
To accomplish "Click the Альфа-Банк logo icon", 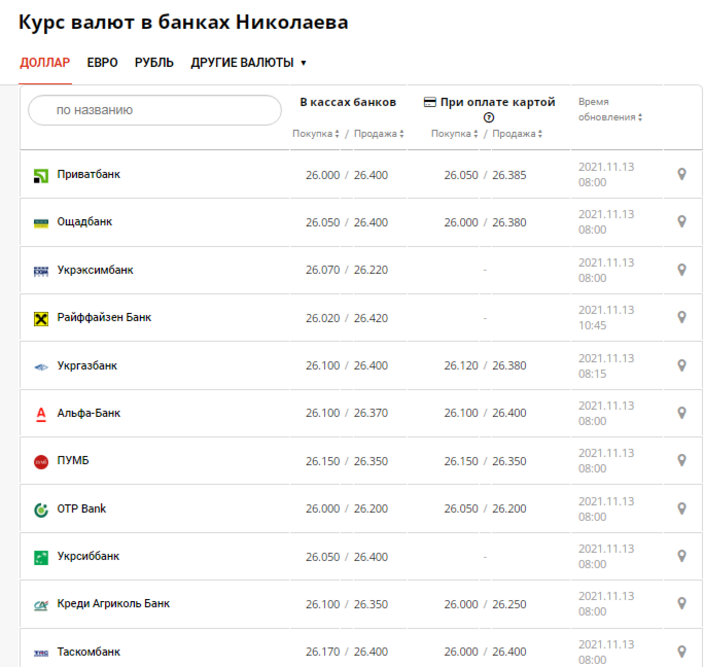I will tap(41, 414).
